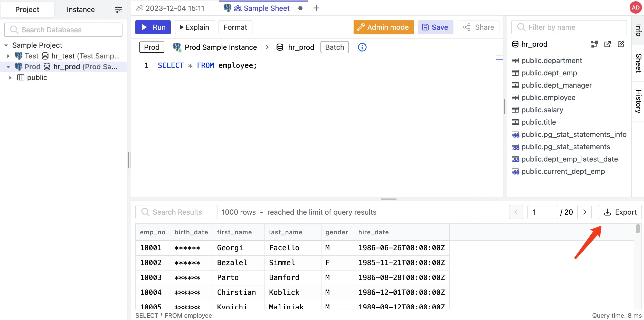This screenshot has height=320, width=644.
Task: Open the Info side panel tab
Action: [x=638, y=30]
